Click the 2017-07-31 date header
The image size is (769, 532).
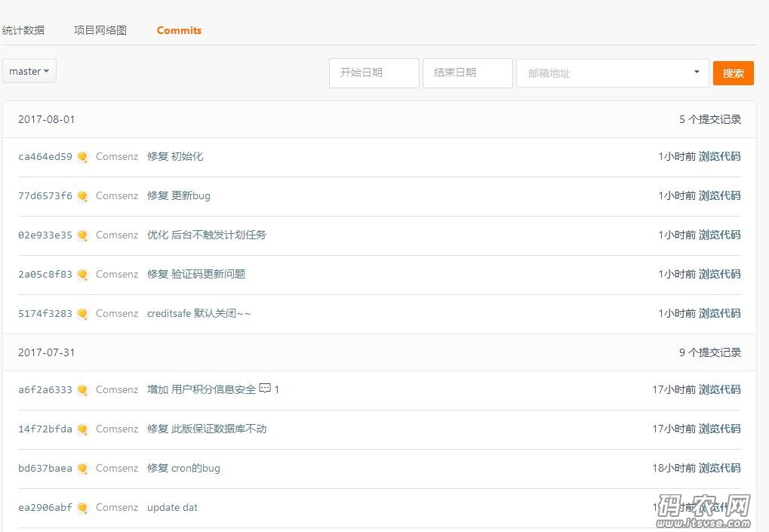point(47,352)
